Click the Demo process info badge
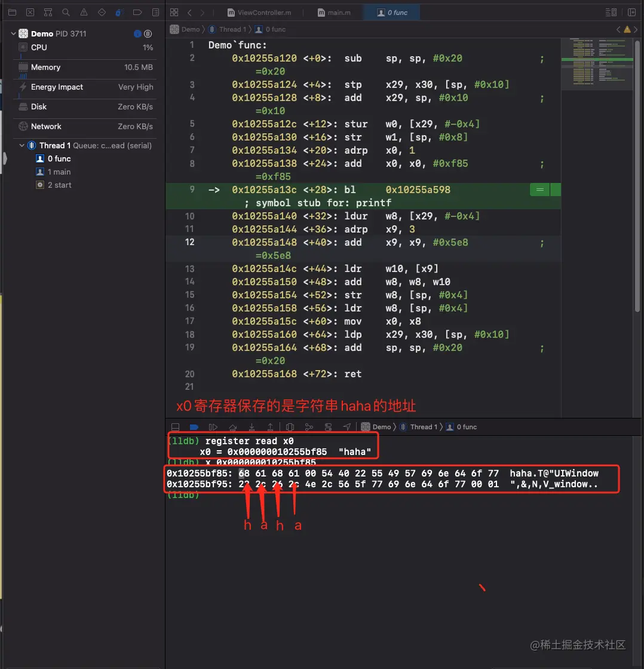Viewport: 644px width, 669px height. (137, 33)
